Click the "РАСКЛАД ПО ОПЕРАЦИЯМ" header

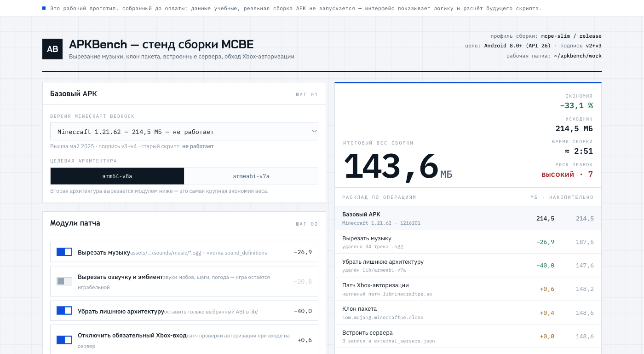pyautogui.click(x=379, y=197)
